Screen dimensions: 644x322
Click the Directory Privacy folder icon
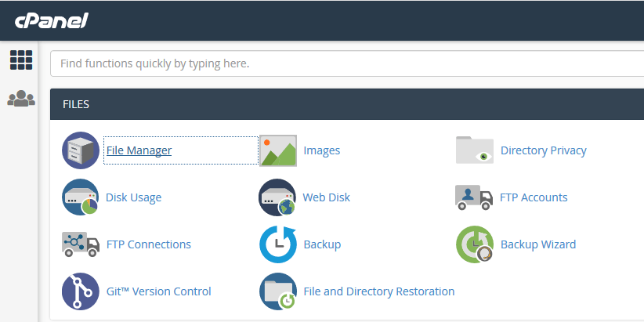[x=475, y=150]
